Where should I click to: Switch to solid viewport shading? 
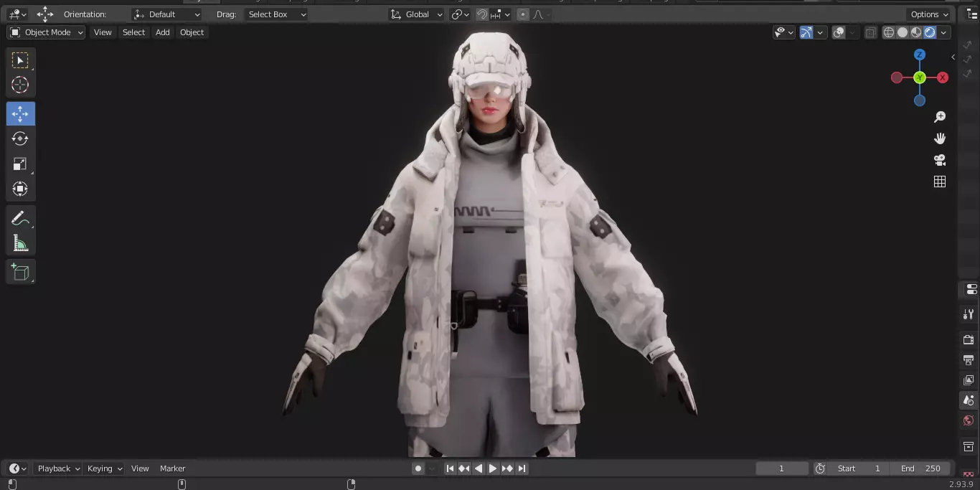pyautogui.click(x=903, y=32)
